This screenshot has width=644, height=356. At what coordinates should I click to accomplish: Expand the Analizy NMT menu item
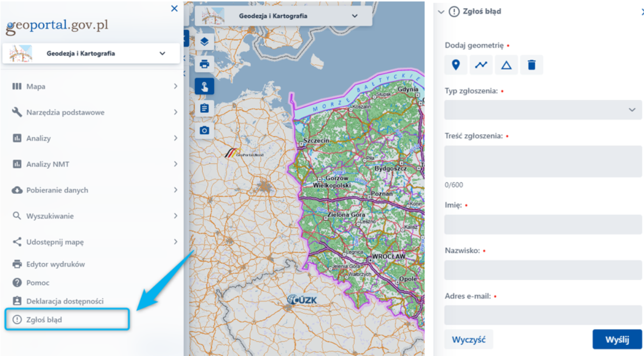(x=94, y=164)
